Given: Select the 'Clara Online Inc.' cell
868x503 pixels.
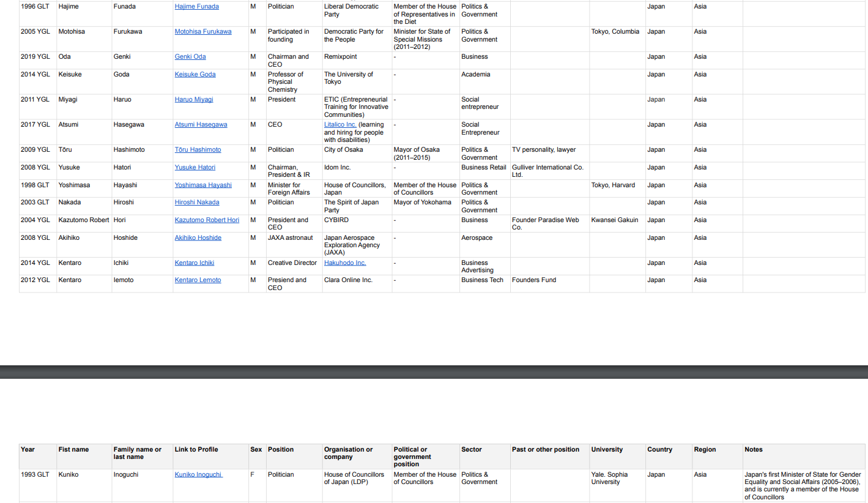Looking at the screenshot, I should coord(357,284).
